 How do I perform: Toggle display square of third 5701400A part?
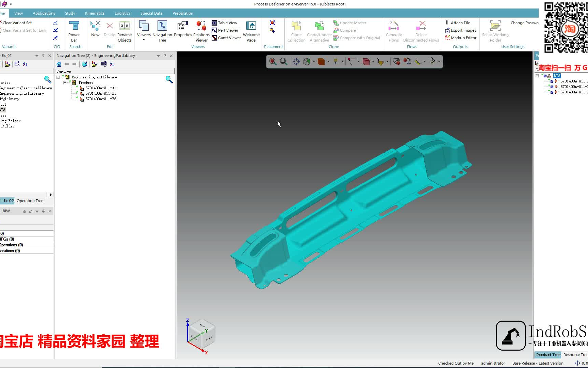tap(552, 92)
